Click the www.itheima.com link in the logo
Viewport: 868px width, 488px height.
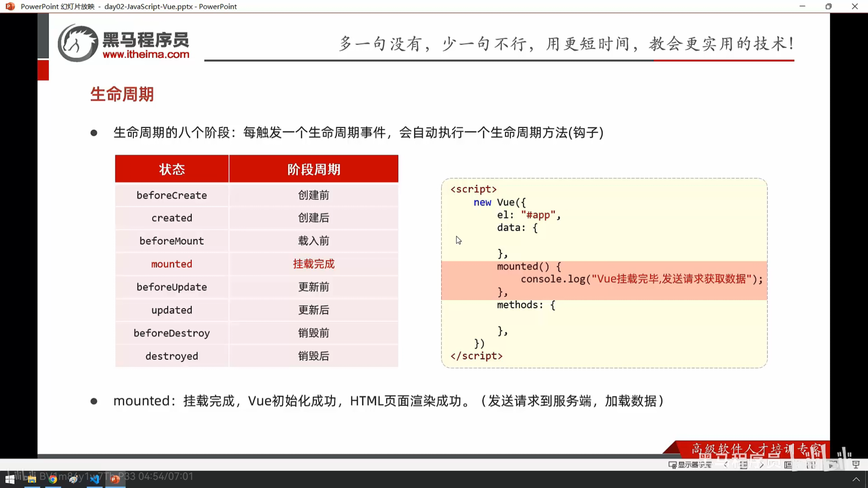point(146,54)
